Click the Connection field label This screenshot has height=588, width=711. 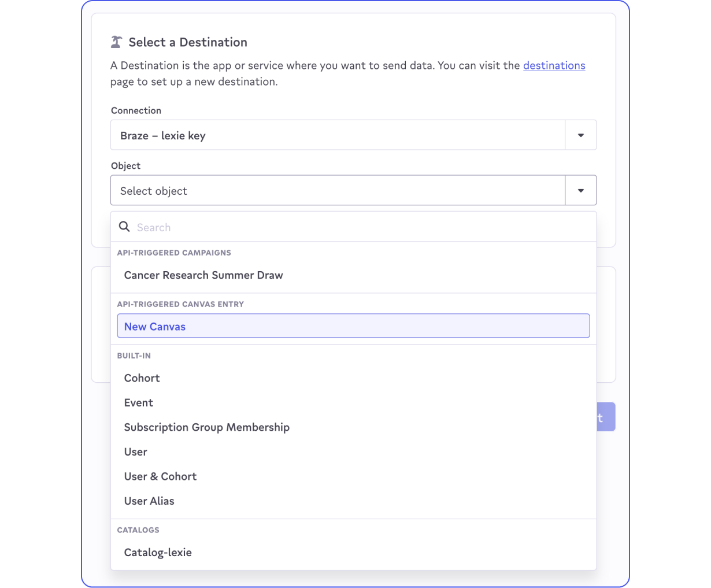(x=136, y=110)
